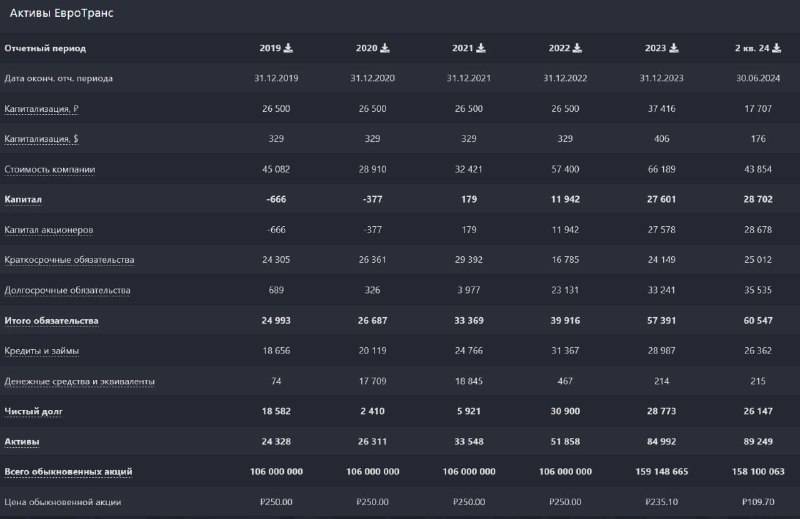Download the 2020 report via its icon

[x=385, y=48]
